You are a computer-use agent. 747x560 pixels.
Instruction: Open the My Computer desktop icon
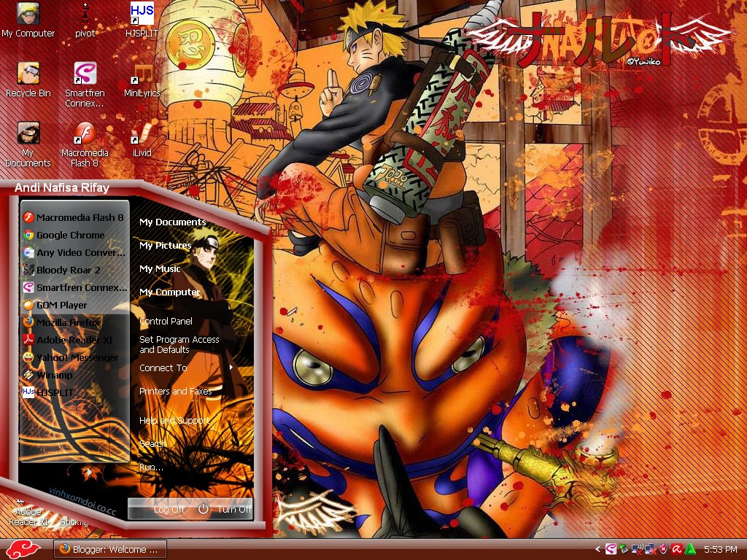pos(28,20)
